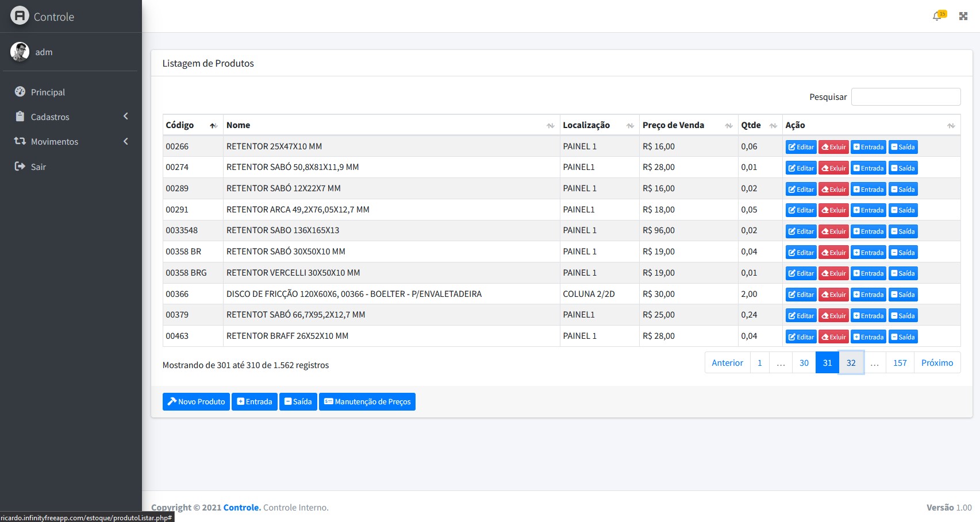This screenshot has width=980, height=522.
Task: Toggle fullscreen with the expand icon
Action: [x=963, y=16]
